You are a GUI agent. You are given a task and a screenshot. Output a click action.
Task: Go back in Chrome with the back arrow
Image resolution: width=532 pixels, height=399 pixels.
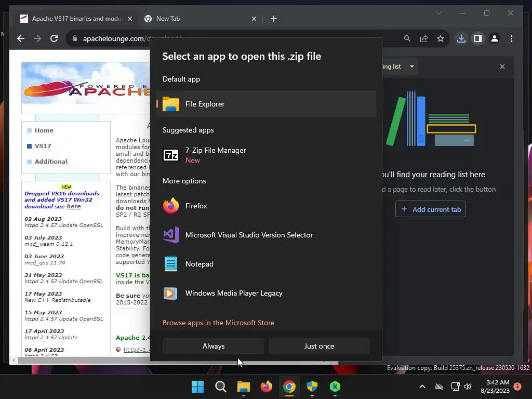pos(21,38)
